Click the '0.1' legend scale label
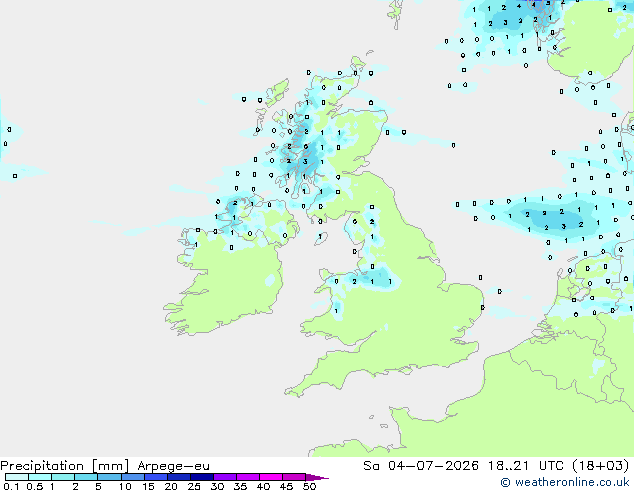This screenshot has width=634, height=490. 11,486
